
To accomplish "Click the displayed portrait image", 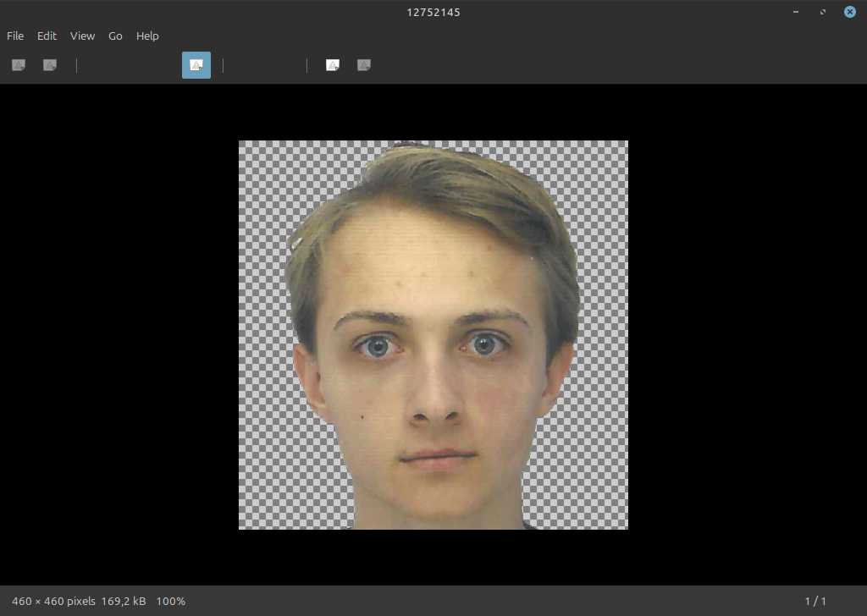I will pyautogui.click(x=432, y=355).
